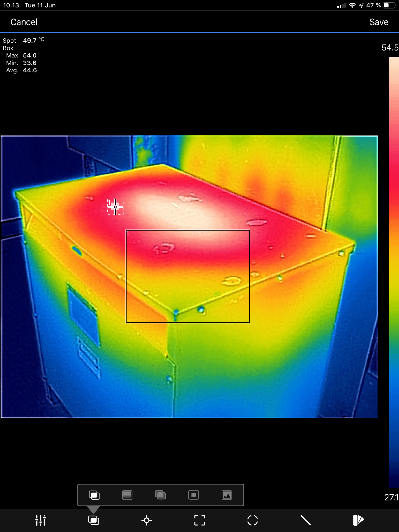The height and width of the screenshot is (532, 399).
Task: Tap the image mode icon in bottom toolbar
Action: point(93,520)
